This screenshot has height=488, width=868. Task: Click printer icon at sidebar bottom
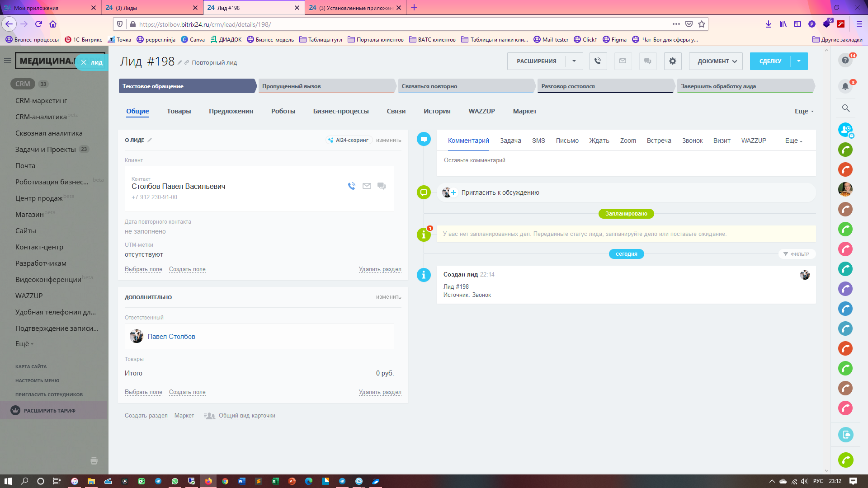(x=94, y=460)
